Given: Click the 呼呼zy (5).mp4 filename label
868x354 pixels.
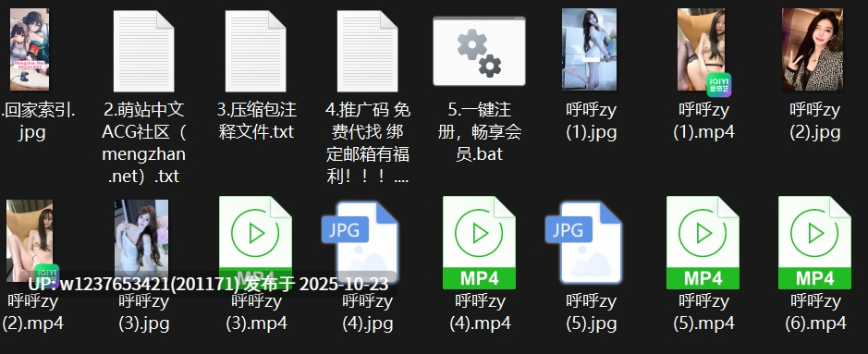Looking at the screenshot, I should 704,312.
